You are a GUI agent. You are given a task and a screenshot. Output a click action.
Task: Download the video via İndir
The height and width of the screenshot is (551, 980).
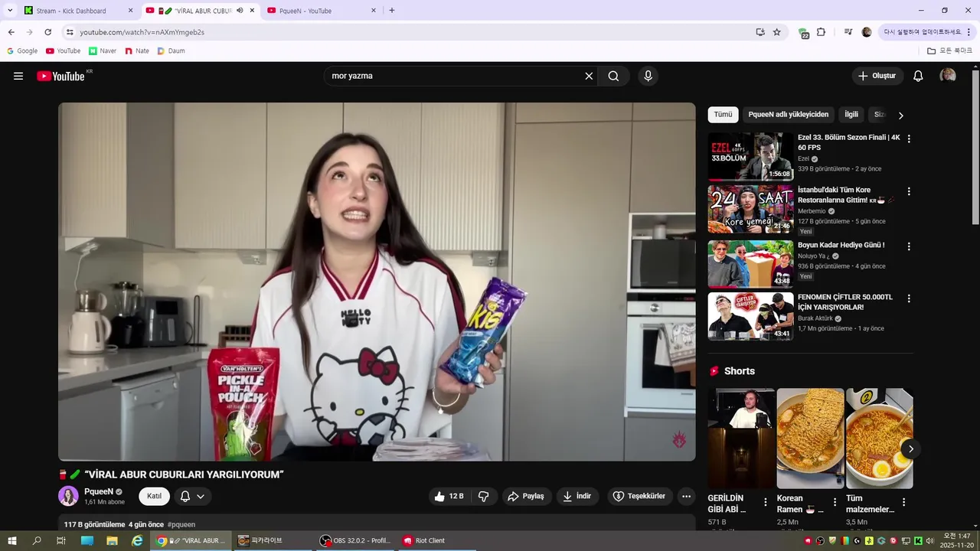[577, 496]
